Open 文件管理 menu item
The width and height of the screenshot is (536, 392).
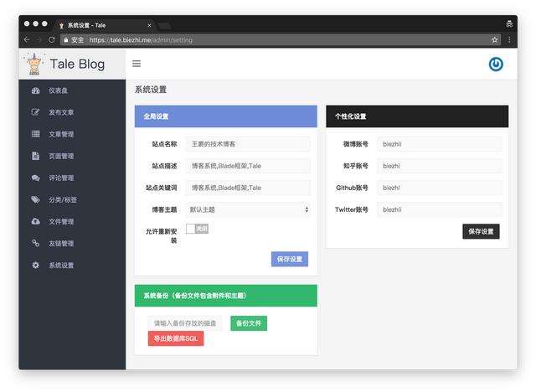click(x=61, y=222)
